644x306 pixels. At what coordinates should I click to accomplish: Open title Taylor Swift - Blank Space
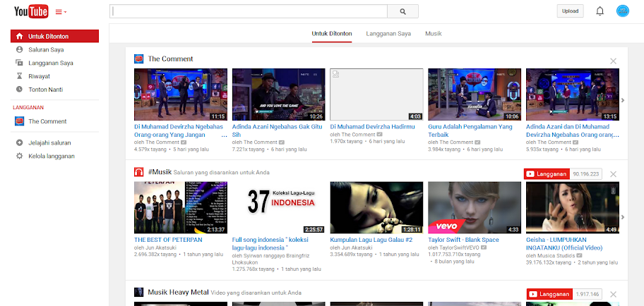(463, 240)
